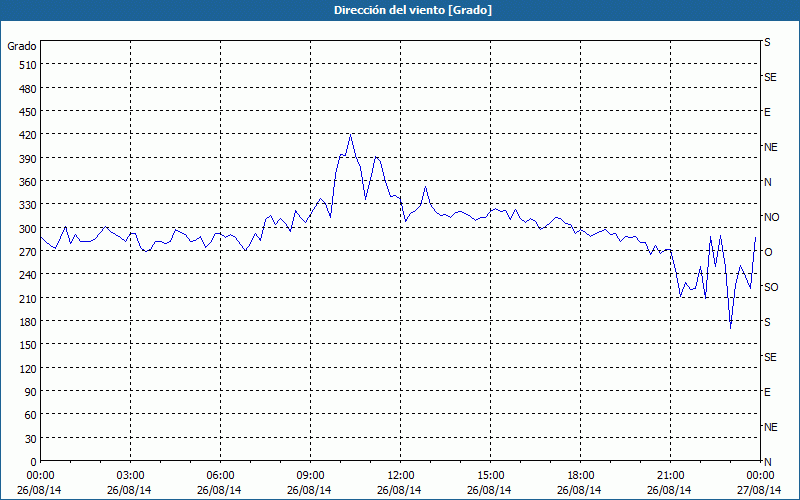This screenshot has width=800, height=500.
Task: Select the 480 degree axis label
Action: point(28,89)
